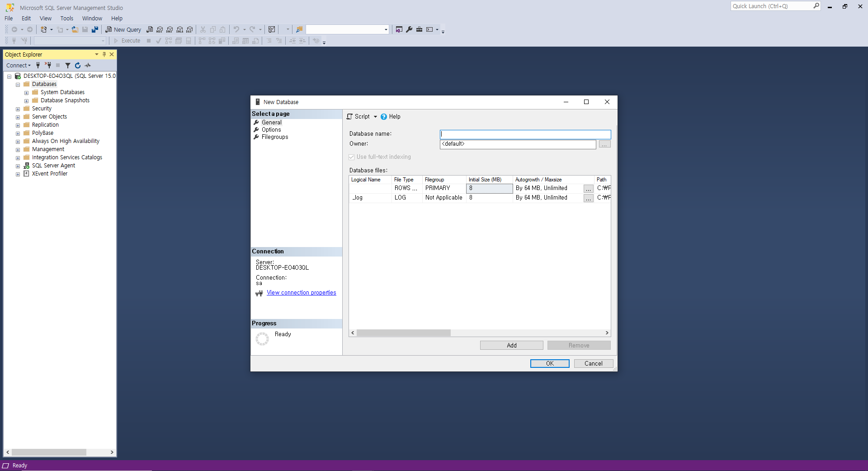This screenshot has height=471, width=868.
Task: Click the Database files horizontal scrollbar
Action: coord(480,333)
